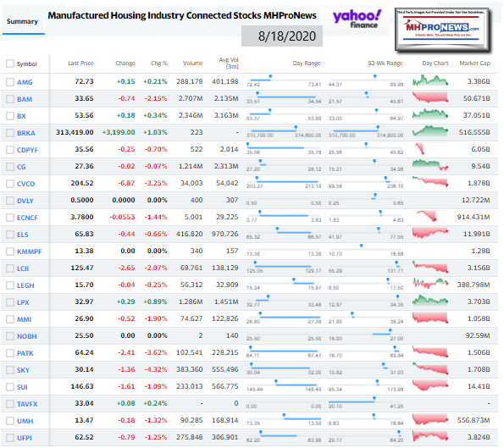This screenshot has height=448, width=504.
Task: Enable the CDPYF row checkbox
Action: click(x=10, y=150)
